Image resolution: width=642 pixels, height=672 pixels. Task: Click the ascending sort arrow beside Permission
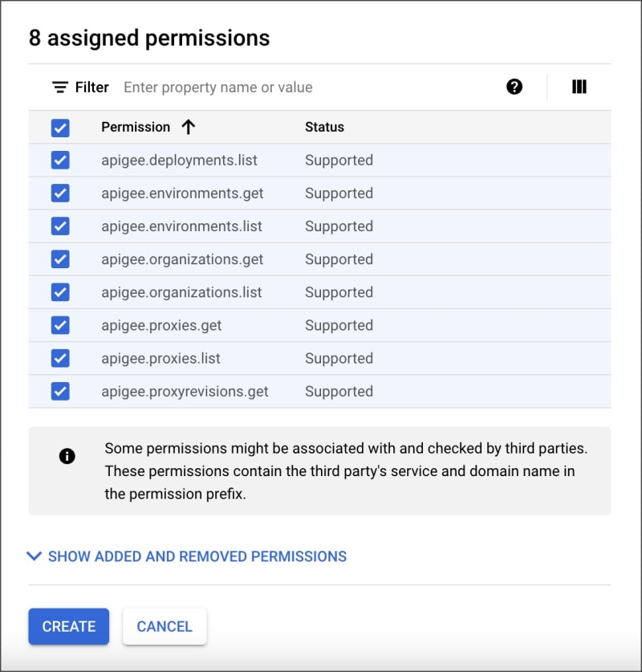pyautogui.click(x=189, y=127)
